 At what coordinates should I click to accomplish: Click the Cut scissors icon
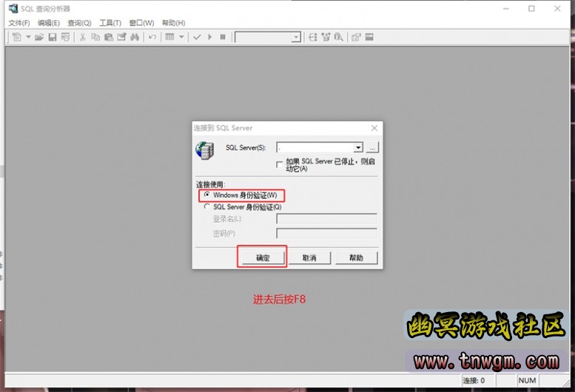pos(82,37)
